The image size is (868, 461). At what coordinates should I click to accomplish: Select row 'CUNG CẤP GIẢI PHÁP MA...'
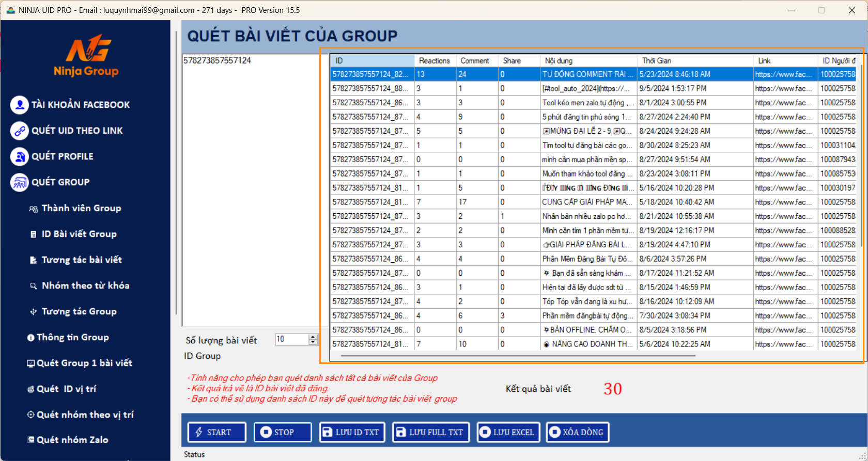tap(593, 202)
